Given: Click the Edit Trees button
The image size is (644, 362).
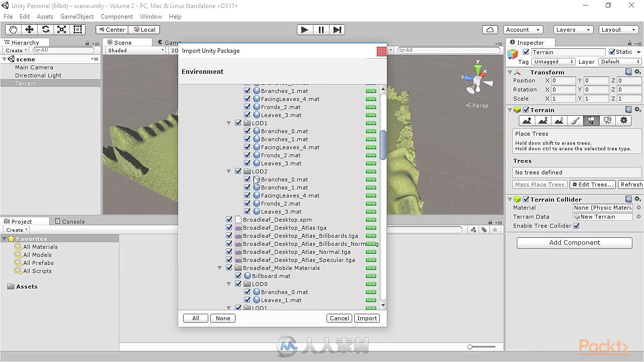Looking at the screenshot, I should click(x=593, y=185).
